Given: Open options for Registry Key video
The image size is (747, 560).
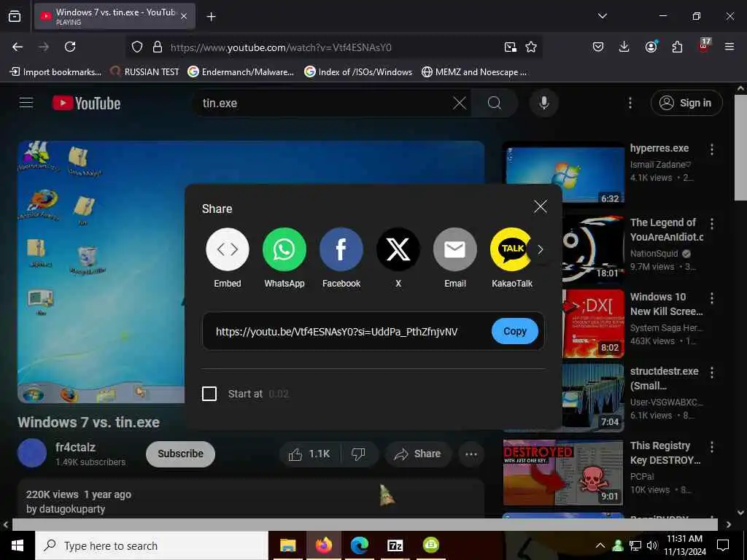Looking at the screenshot, I should (x=712, y=447).
